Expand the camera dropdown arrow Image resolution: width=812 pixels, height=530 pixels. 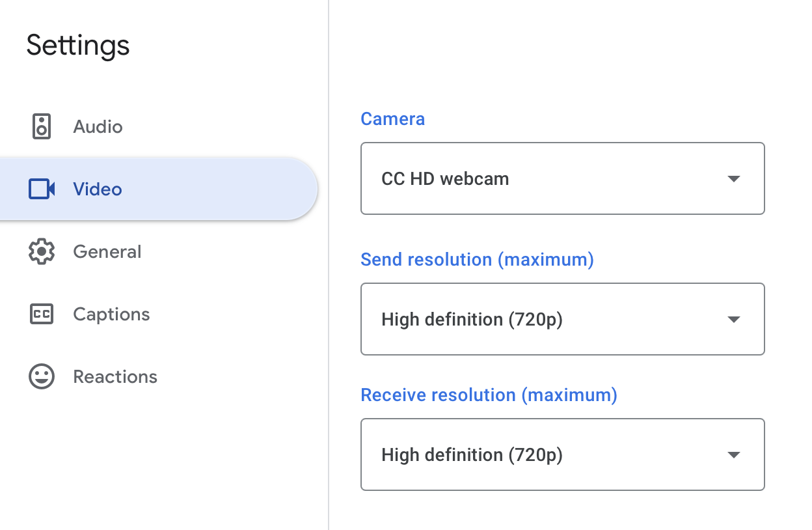(x=734, y=178)
